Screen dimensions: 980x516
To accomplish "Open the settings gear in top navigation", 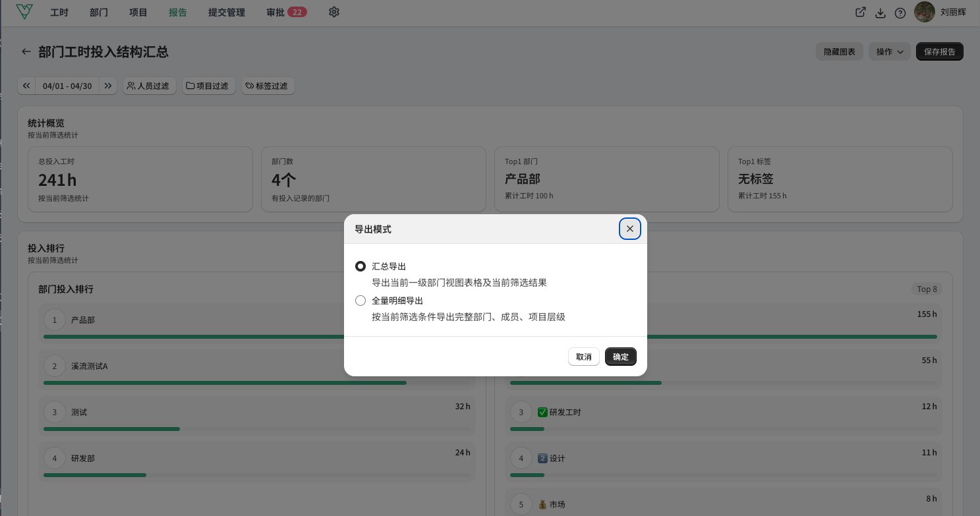I will pyautogui.click(x=334, y=12).
